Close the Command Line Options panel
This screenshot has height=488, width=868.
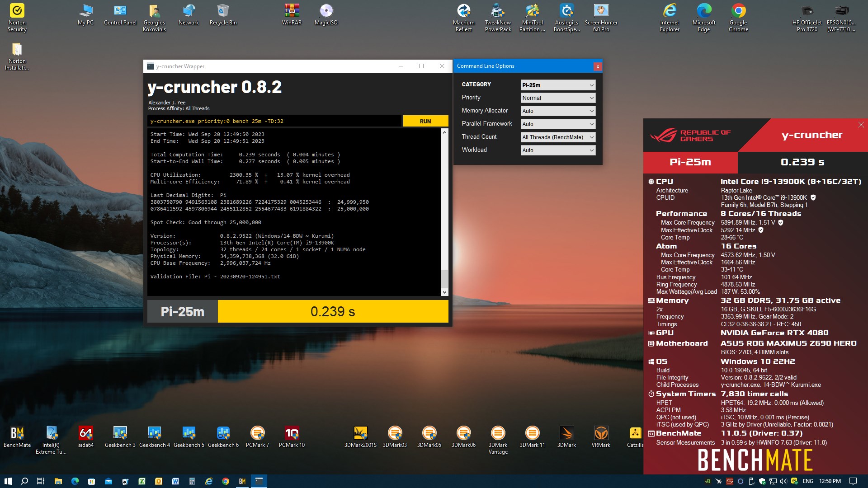pos(597,66)
